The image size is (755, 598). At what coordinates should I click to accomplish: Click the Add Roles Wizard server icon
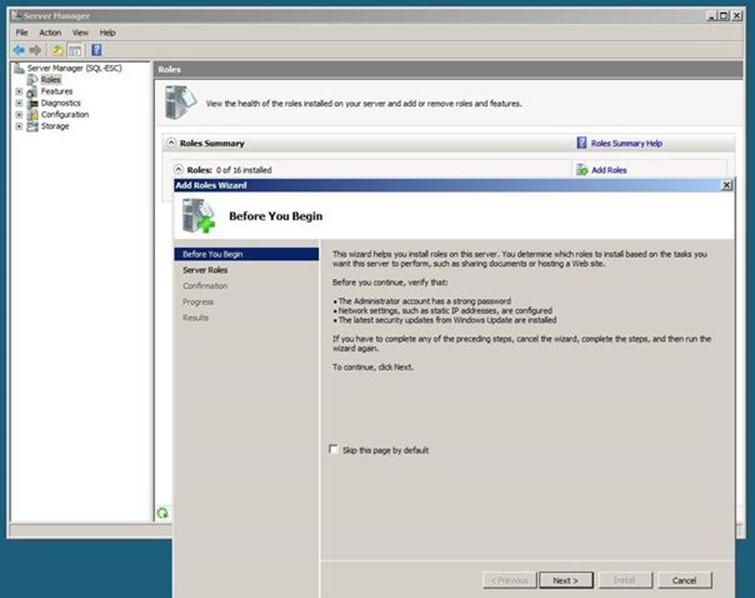point(198,215)
